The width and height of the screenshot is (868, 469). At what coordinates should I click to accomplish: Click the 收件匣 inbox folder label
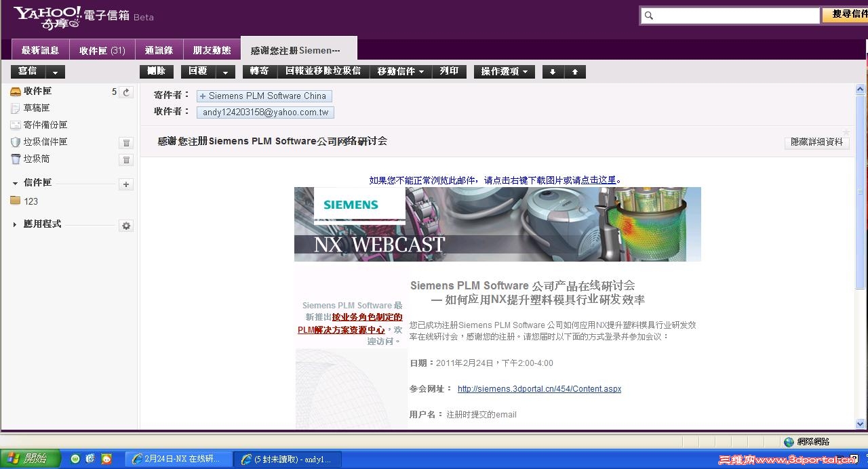37,91
